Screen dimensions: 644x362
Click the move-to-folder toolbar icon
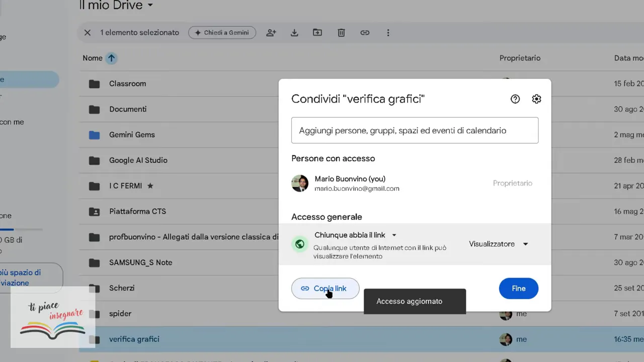pyautogui.click(x=317, y=33)
